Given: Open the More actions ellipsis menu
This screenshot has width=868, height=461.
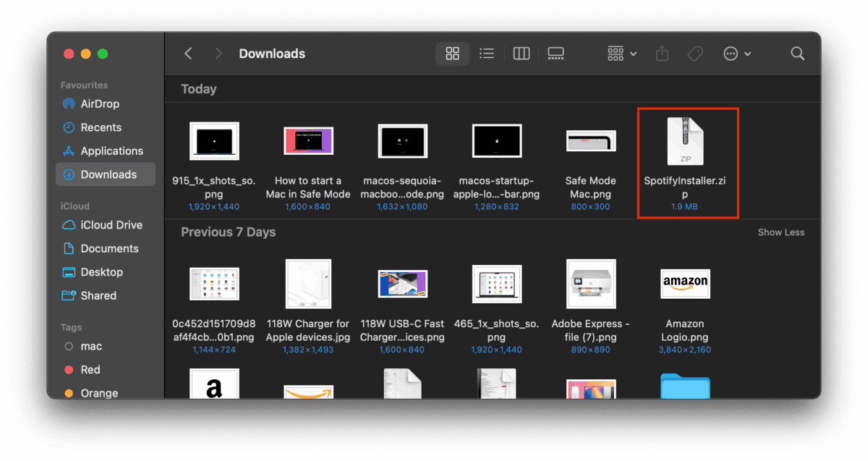Looking at the screenshot, I should point(737,54).
